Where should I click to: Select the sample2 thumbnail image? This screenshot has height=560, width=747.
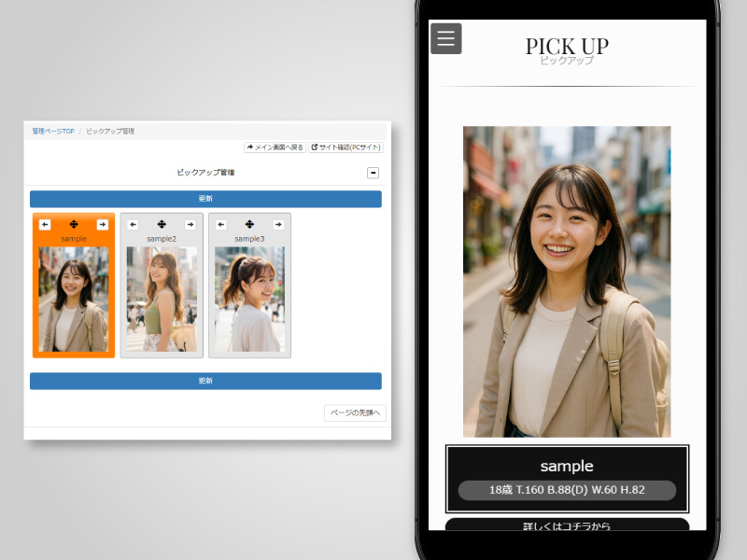pyautogui.click(x=161, y=299)
